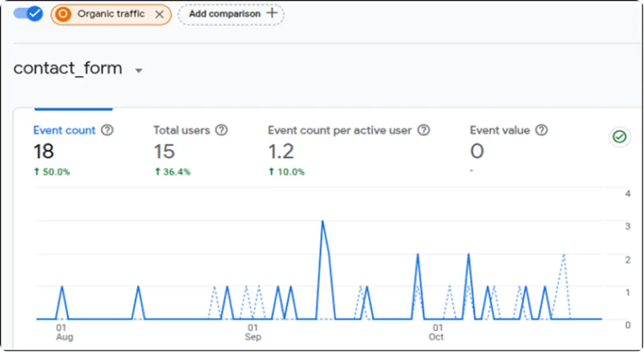The width and height of the screenshot is (644, 352).
Task: Open the contact_form event selector title
Action: pos(68,68)
